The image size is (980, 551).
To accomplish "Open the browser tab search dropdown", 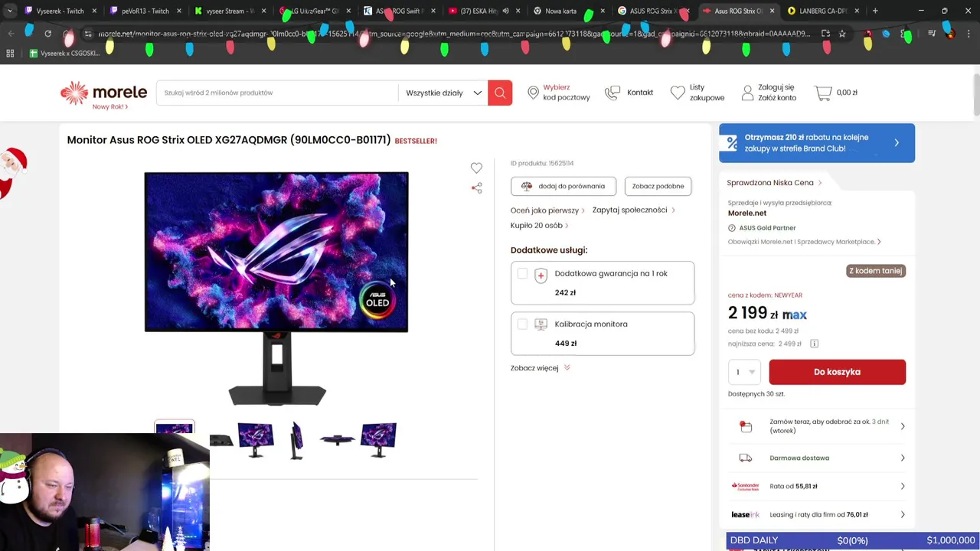I will point(9,11).
